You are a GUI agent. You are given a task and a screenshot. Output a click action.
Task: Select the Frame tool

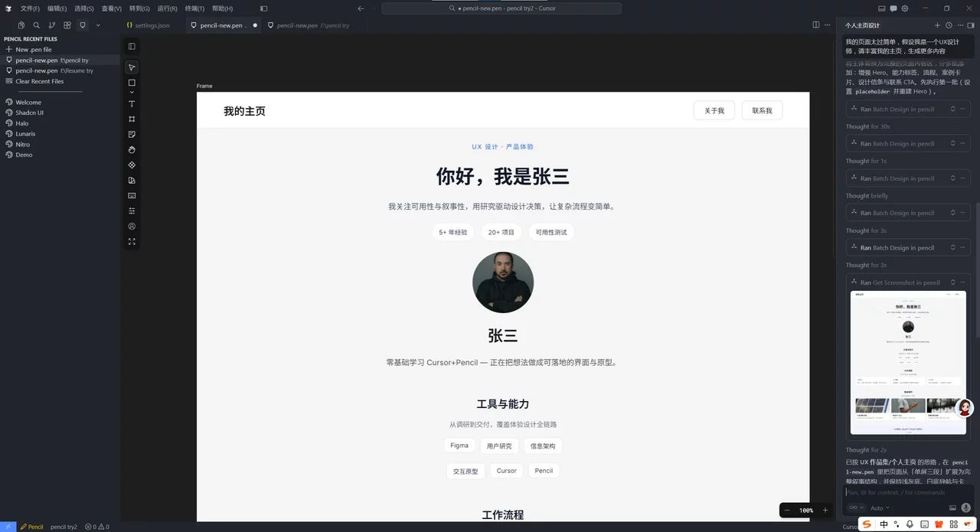pos(131,117)
